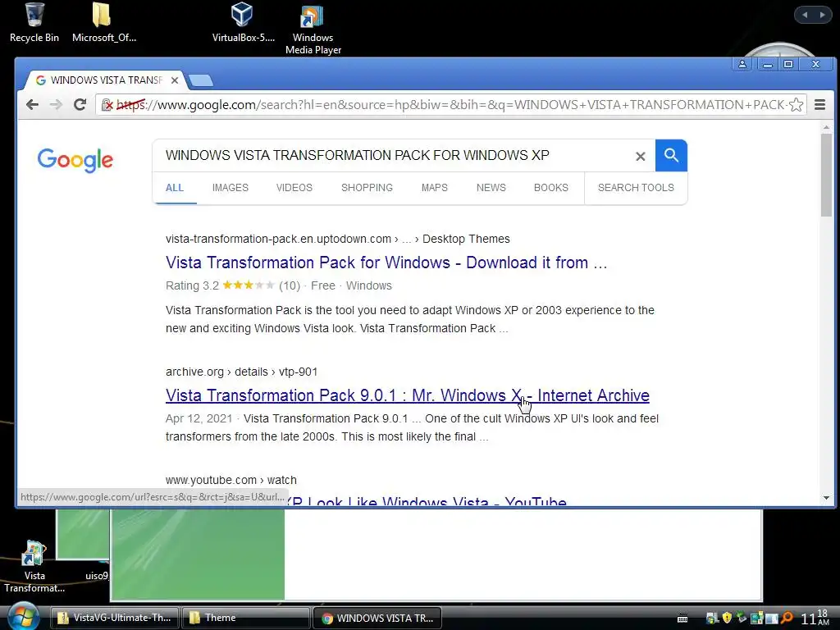Click the Google search query field

coord(396,155)
